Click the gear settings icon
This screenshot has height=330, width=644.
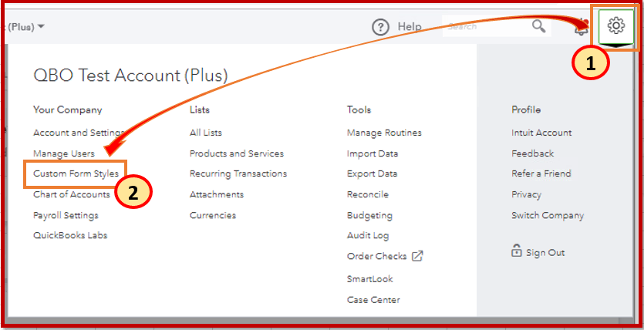click(x=615, y=26)
